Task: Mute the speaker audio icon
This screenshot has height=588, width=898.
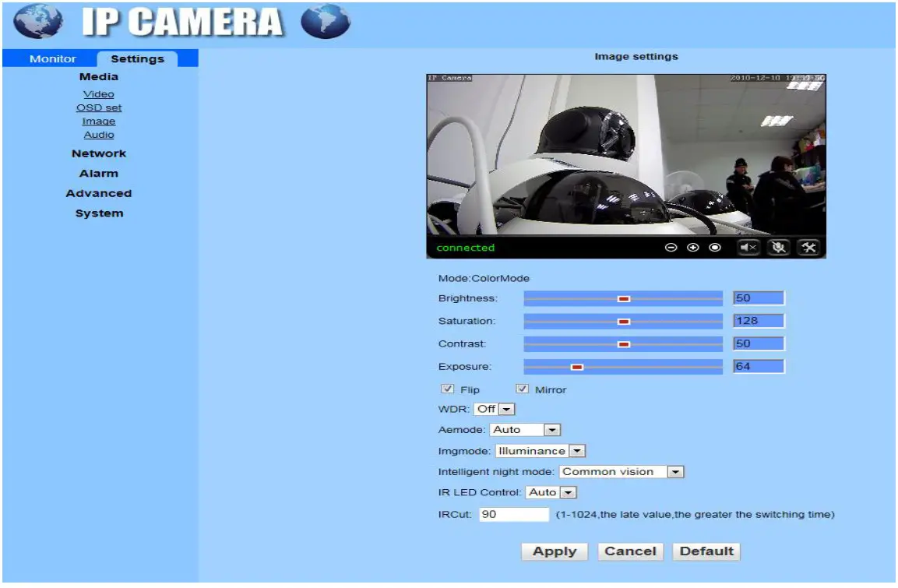Action: pyautogui.click(x=748, y=247)
